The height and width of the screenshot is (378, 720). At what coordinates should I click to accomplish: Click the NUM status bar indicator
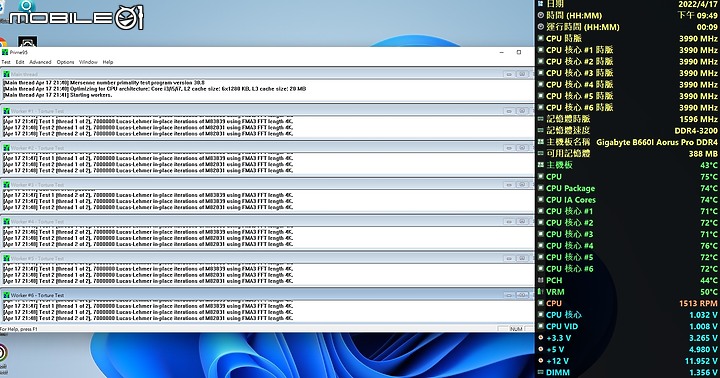[x=516, y=329]
